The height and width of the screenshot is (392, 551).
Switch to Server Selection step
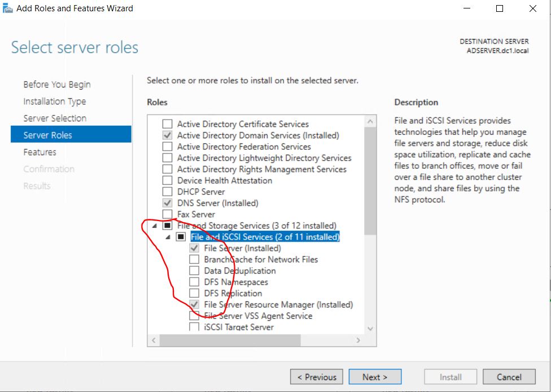click(55, 118)
